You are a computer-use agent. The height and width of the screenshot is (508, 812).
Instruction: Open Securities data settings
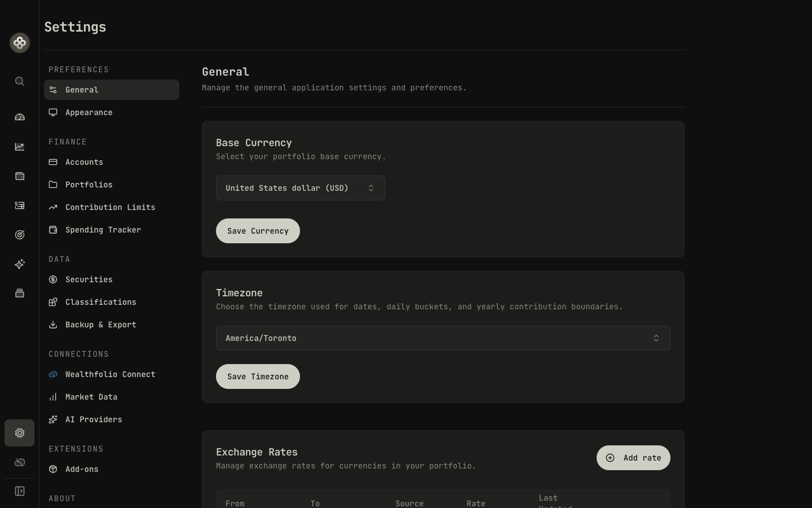(x=112, y=279)
